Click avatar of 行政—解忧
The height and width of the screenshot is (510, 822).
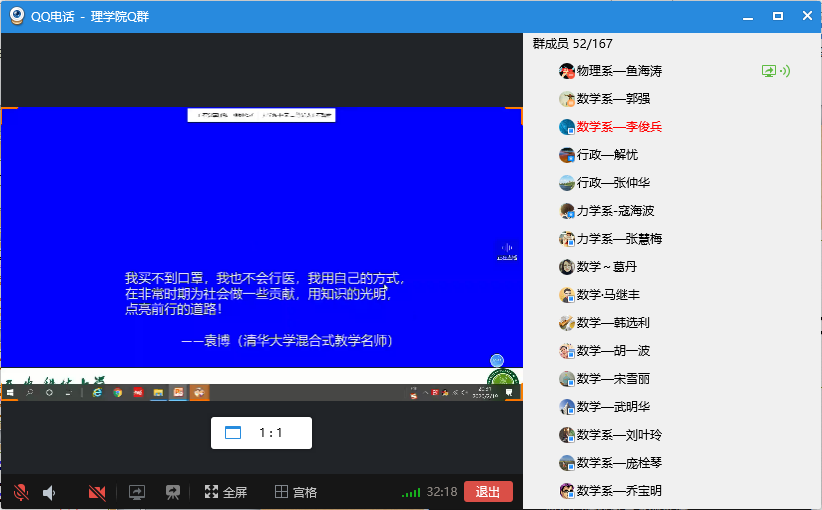[x=567, y=155]
